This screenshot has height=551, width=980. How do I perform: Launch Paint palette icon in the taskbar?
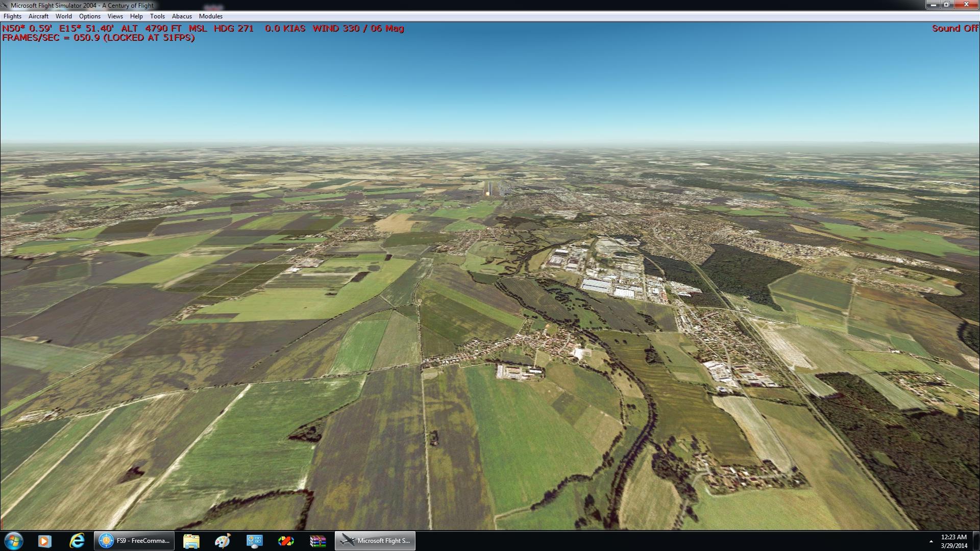(x=223, y=541)
